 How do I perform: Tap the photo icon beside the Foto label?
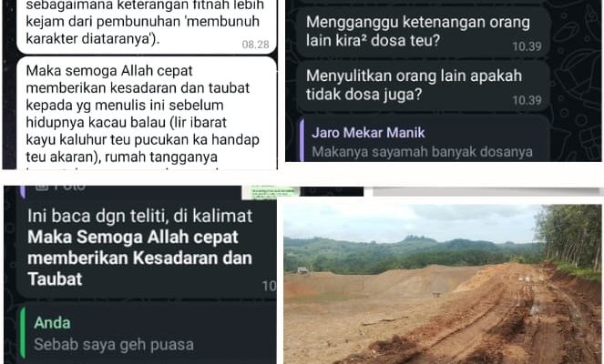[42, 187]
